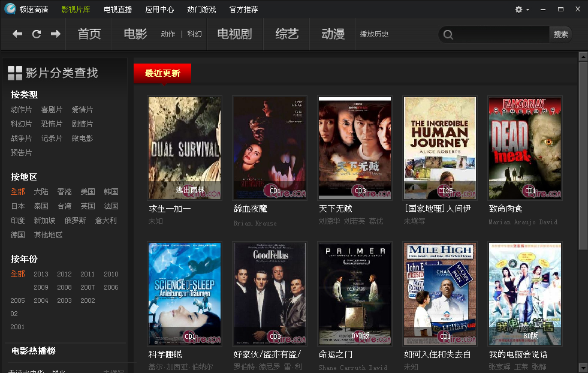
Task: Click the grid icon beside 影片分类查找
Action: click(15, 73)
